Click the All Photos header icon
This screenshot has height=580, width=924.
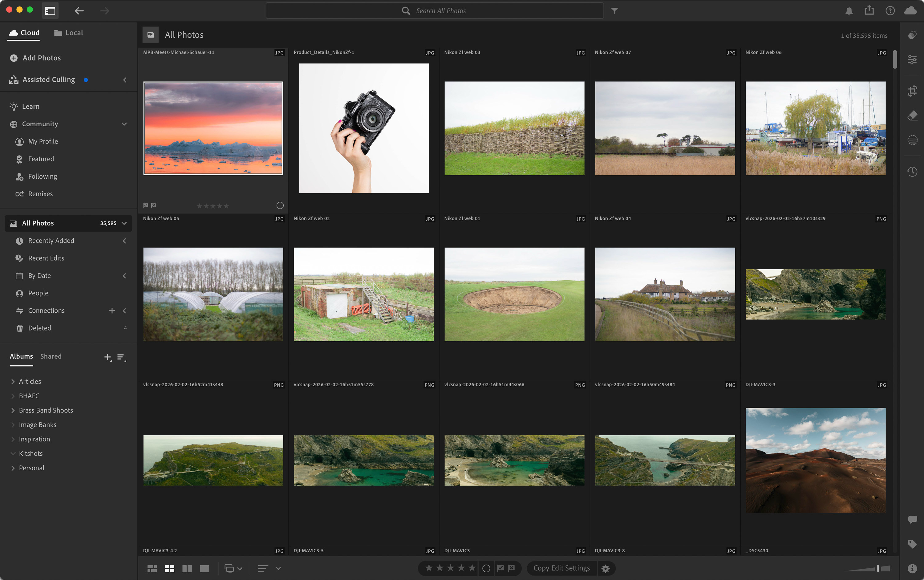[x=150, y=35]
